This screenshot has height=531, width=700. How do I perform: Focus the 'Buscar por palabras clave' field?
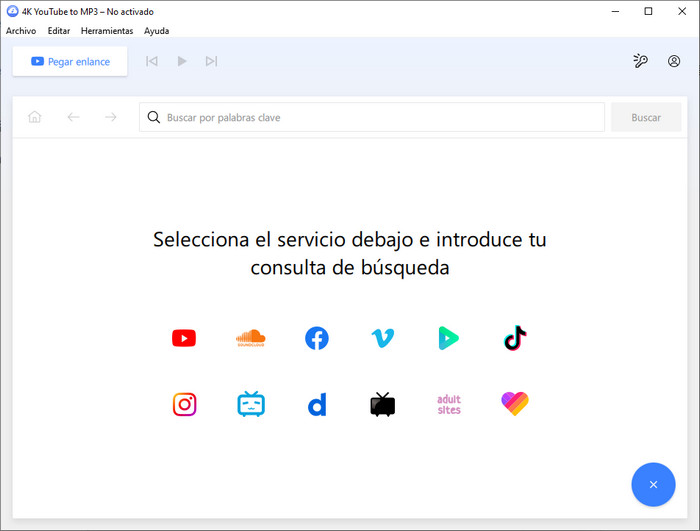tap(372, 117)
